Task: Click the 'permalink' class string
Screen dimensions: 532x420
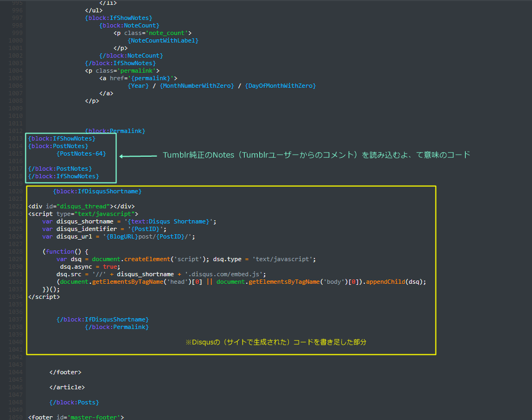Action: (x=136, y=71)
